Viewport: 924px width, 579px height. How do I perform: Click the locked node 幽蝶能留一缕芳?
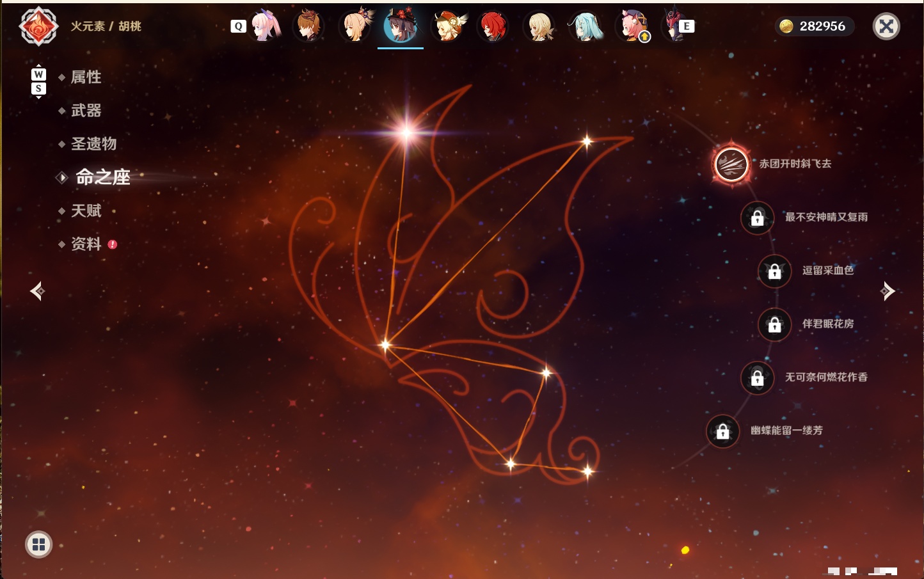tap(722, 431)
